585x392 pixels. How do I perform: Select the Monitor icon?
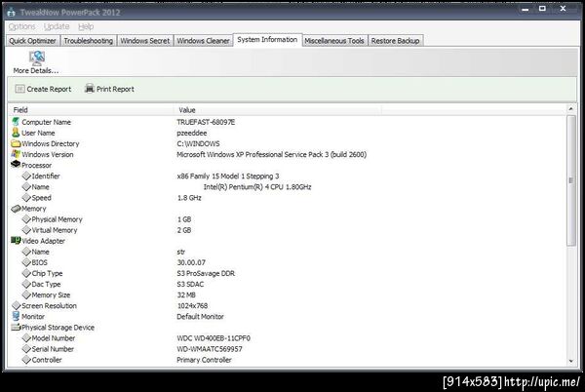pyautogui.click(x=16, y=316)
